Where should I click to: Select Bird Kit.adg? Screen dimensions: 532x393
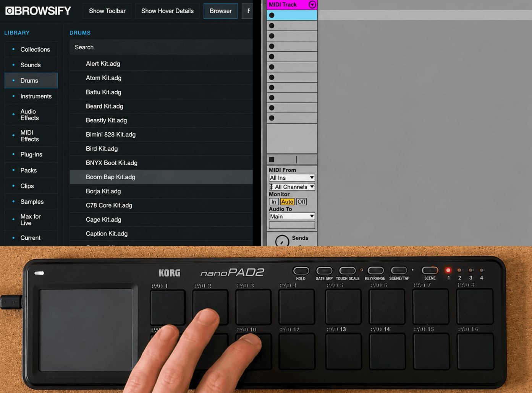coord(161,148)
